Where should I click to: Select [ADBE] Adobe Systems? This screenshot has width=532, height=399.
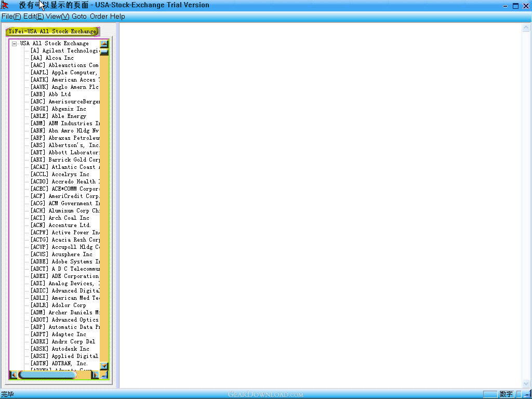click(x=65, y=262)
